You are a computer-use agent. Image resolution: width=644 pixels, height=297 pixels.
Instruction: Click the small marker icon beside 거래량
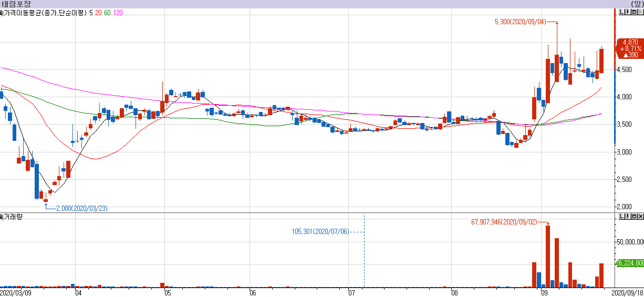coord(2,217)
